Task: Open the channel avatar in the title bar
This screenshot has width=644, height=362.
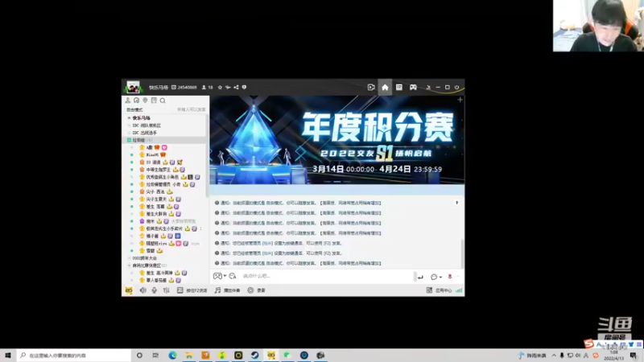Action: coord(133,87)
